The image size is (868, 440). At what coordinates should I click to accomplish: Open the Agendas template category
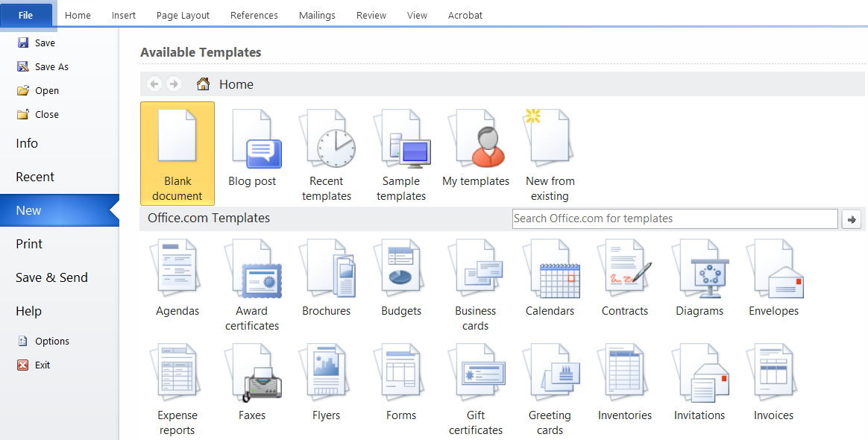click(x=177, y=276)
